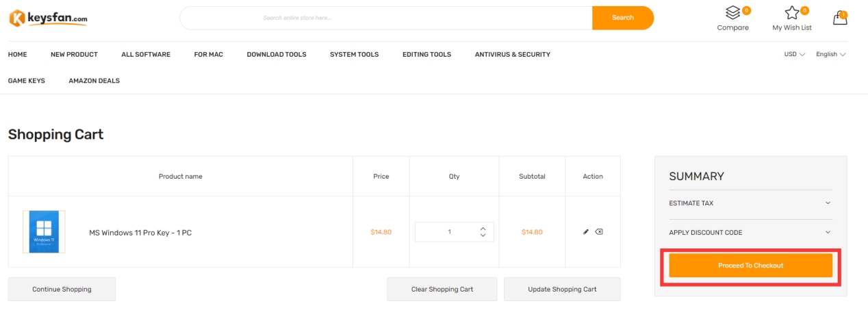Open the English language dropdown
Image resolution: width=868 pixels, height=334 pixels.
coord(831,54)
